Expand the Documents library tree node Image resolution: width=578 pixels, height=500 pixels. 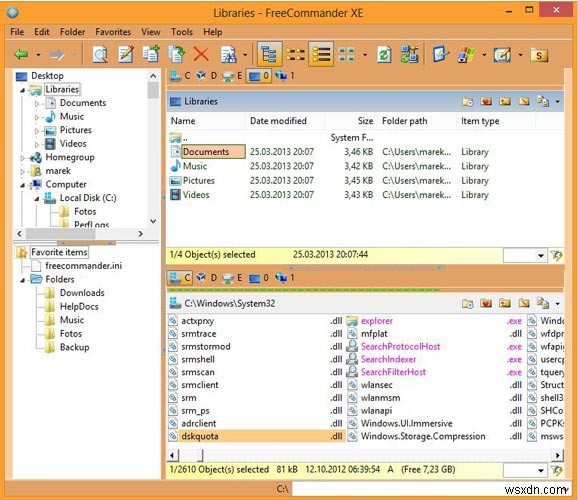pos(36,104)
